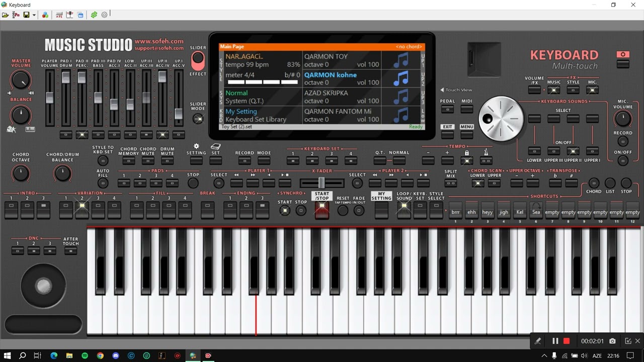Click the Transpose sharp button

point(571,184)
